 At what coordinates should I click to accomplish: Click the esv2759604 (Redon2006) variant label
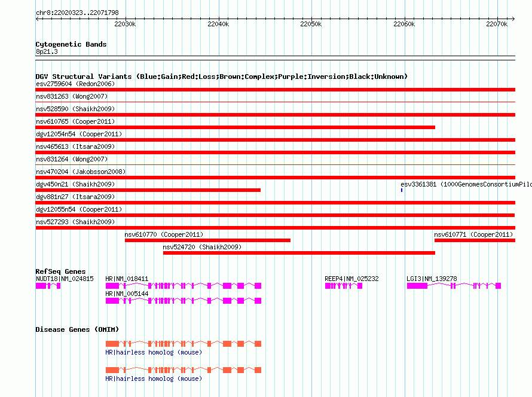(75, 84)
